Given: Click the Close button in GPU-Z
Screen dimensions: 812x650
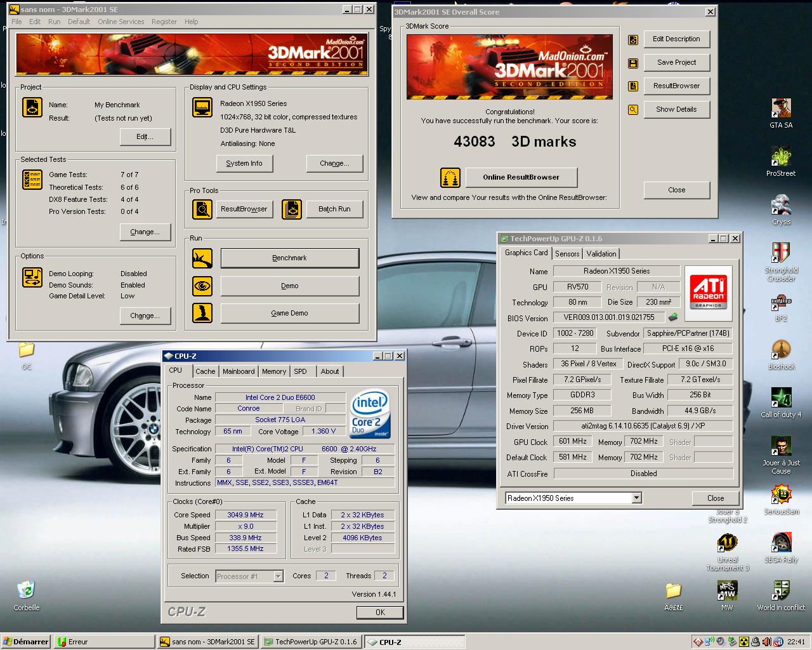Looking at the screenshot, I should pos(716,498).
